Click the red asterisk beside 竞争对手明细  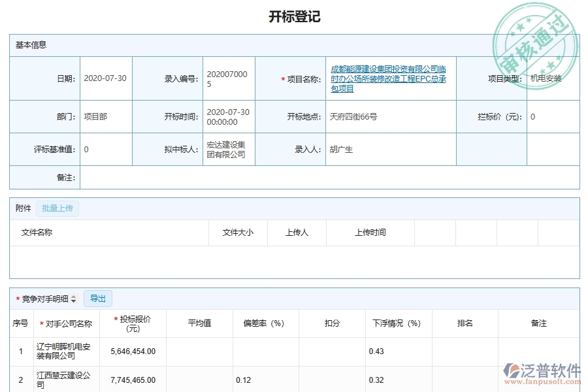click(x=16, y=299)
